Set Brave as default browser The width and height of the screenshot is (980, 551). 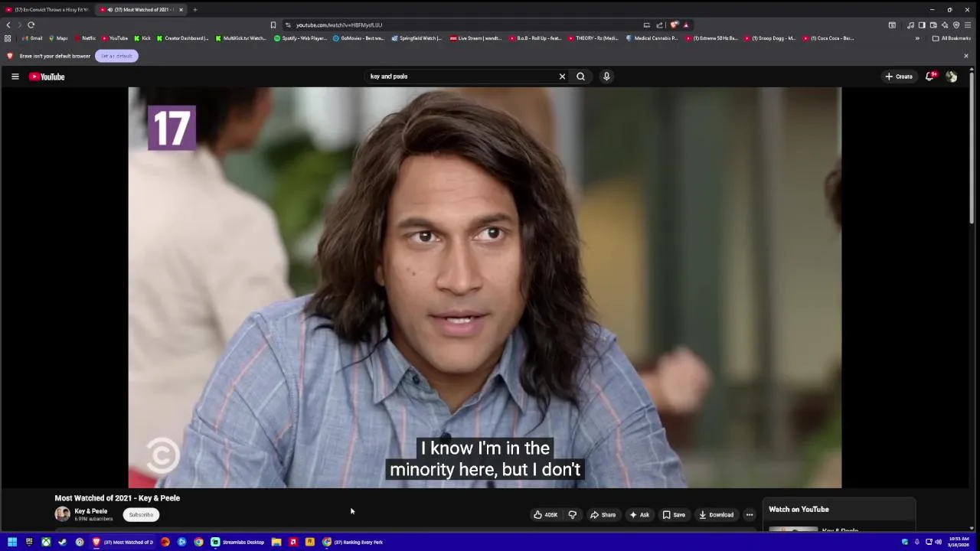point(116,56)
